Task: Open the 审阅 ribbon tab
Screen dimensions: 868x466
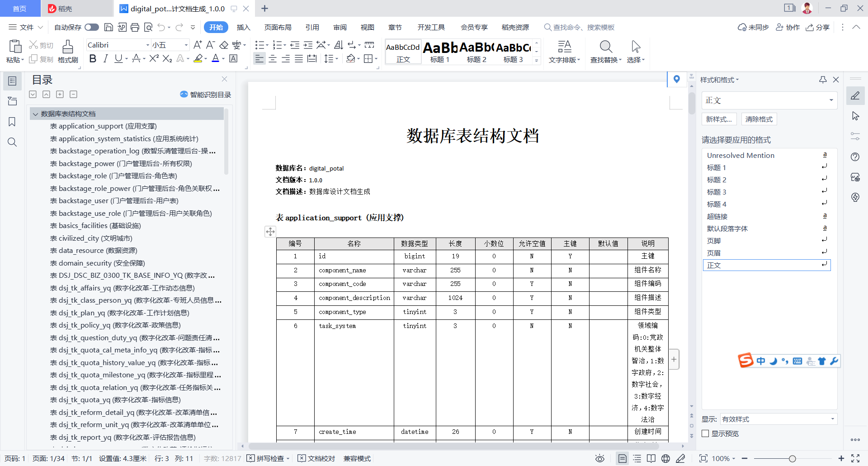Action: pos(340,27)
